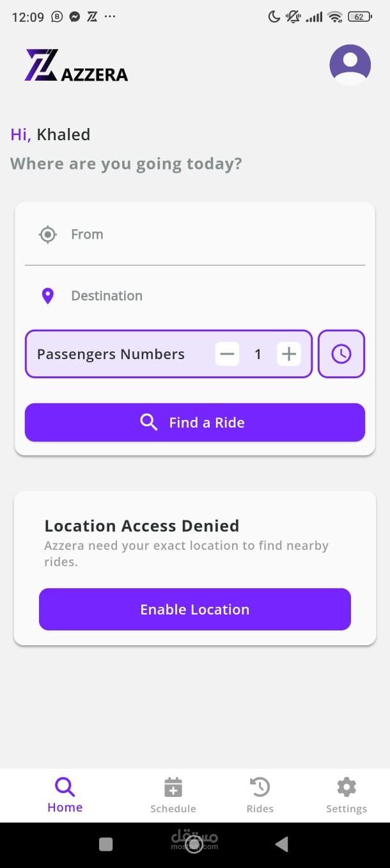The image size is (390, 868).
Task: Tap the Azzera logo
Action: 76,65
